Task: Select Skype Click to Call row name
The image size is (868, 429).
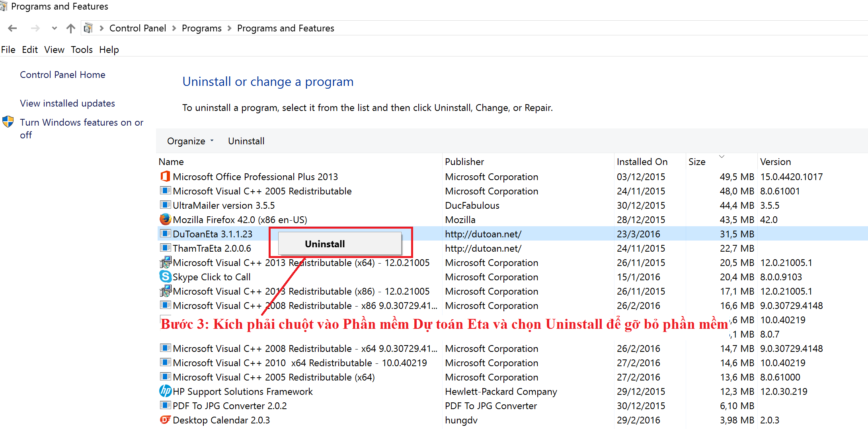Action: 212,277
